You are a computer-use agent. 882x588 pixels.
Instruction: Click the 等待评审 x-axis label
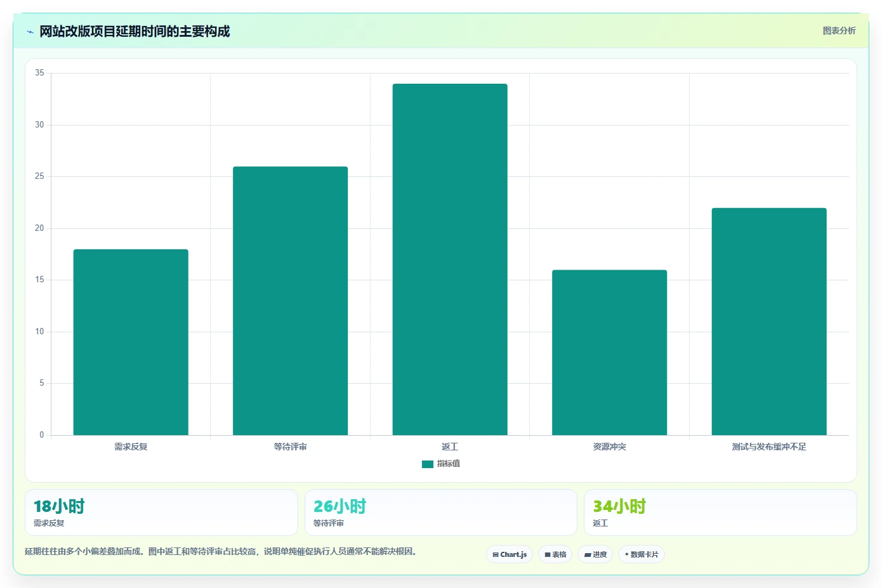(x=290, y=447)
